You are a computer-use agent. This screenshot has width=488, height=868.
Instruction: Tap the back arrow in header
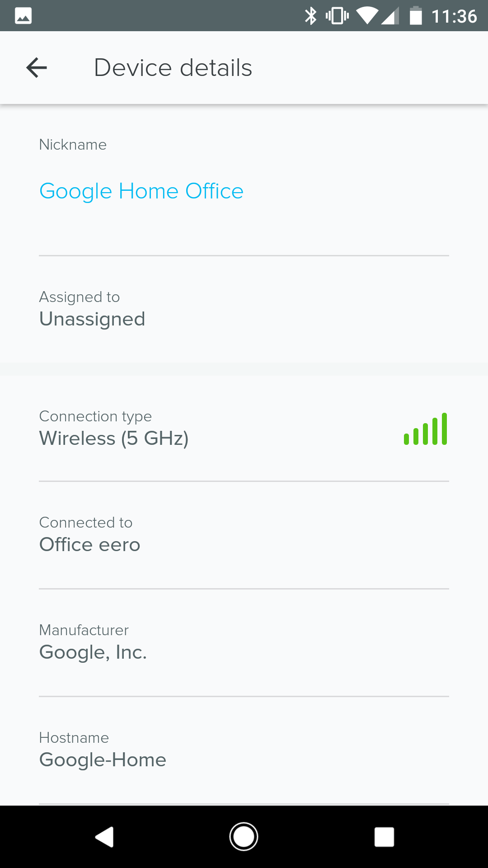tap(37, 68)
